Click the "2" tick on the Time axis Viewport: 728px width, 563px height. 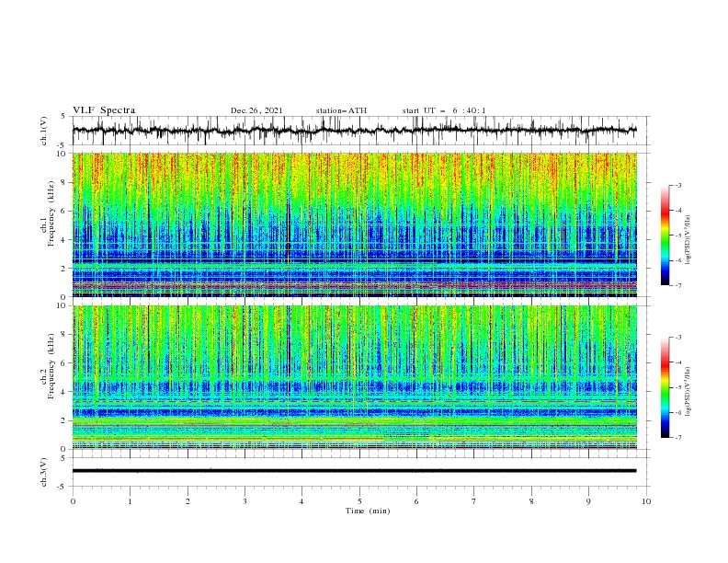coord(188,501)
